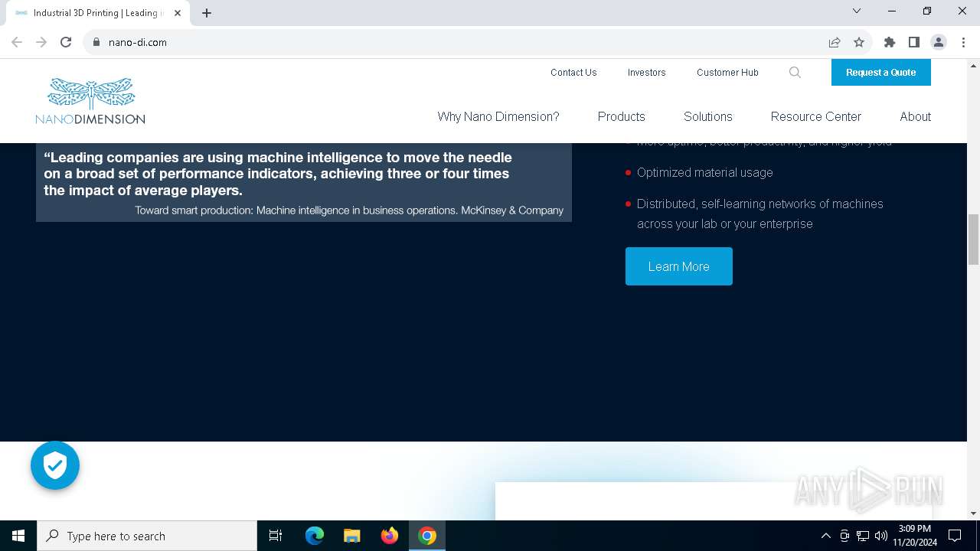
Task: Click 'Optimized material usage' bullet text
Action: coord(705,173)
